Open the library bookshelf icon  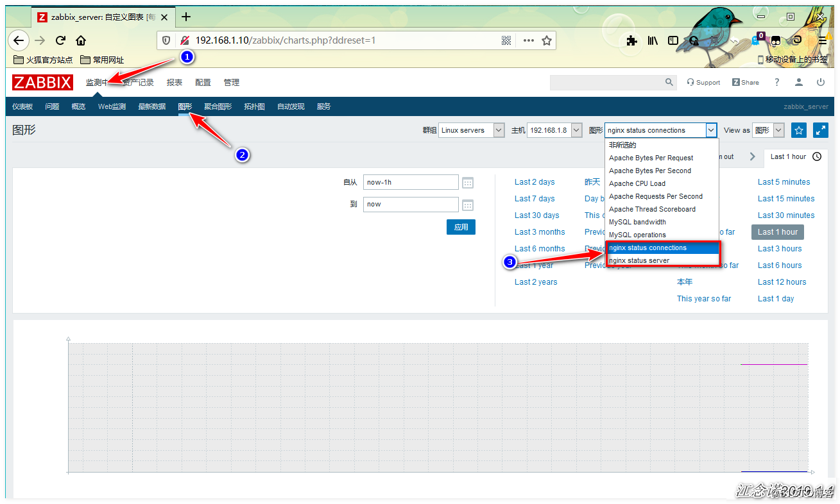tap(653, 40)
